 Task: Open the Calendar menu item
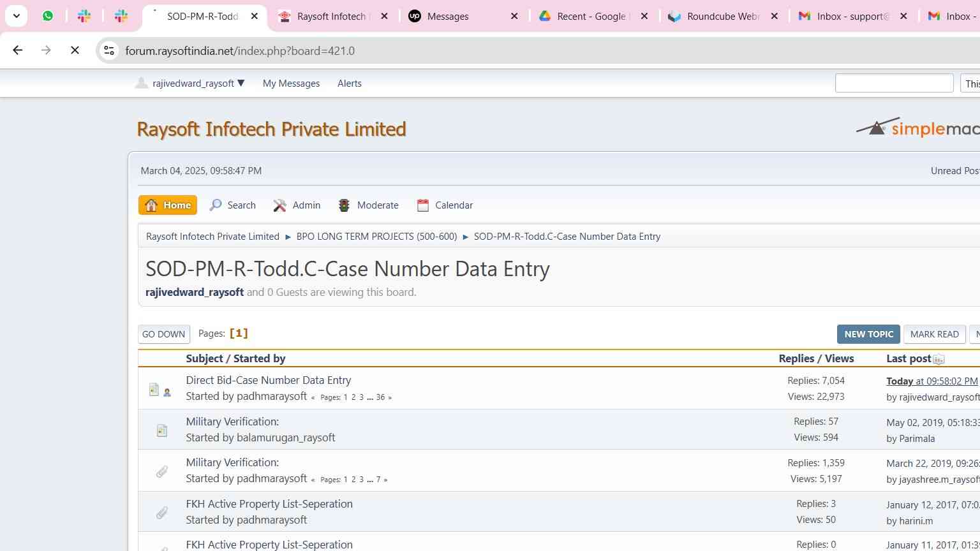445,205
